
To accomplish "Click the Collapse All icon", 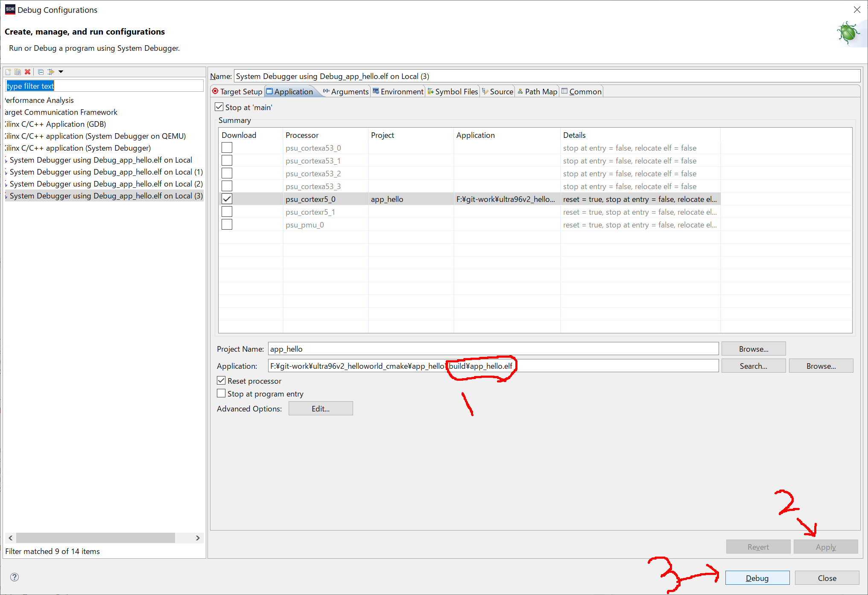I will [41, 72].
